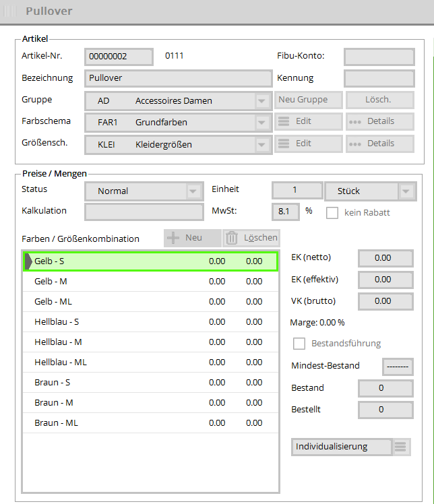Enable the kein Rabatt checkbox
This screenshot has width=434, height=504.
tap(332, 212)
